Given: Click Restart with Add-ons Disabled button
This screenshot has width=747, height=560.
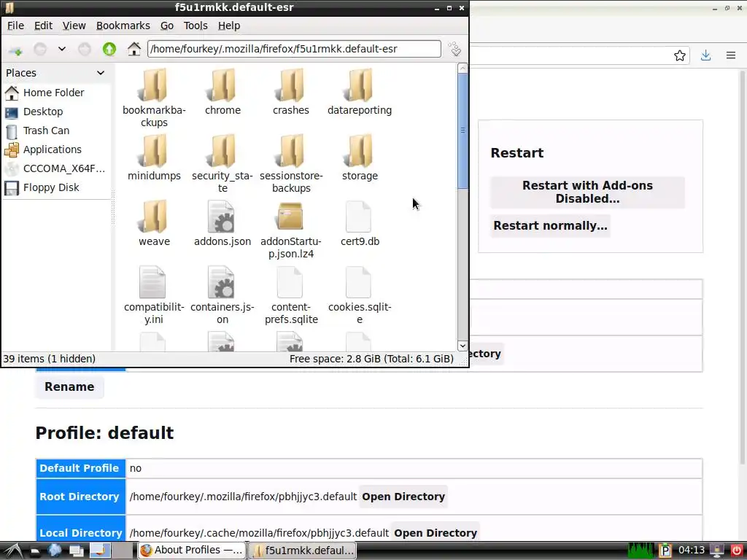Looking at the screenshot, I should click(587, 192).
